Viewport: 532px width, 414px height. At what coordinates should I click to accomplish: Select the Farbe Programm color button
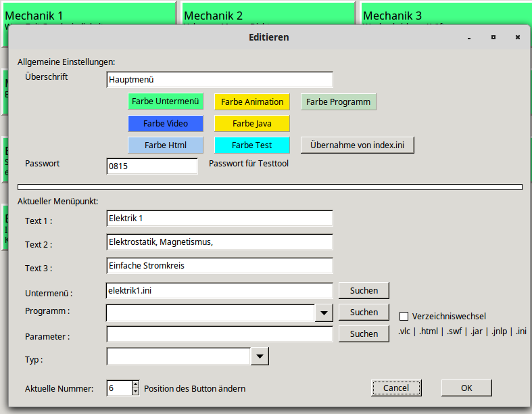pos(338,102)
